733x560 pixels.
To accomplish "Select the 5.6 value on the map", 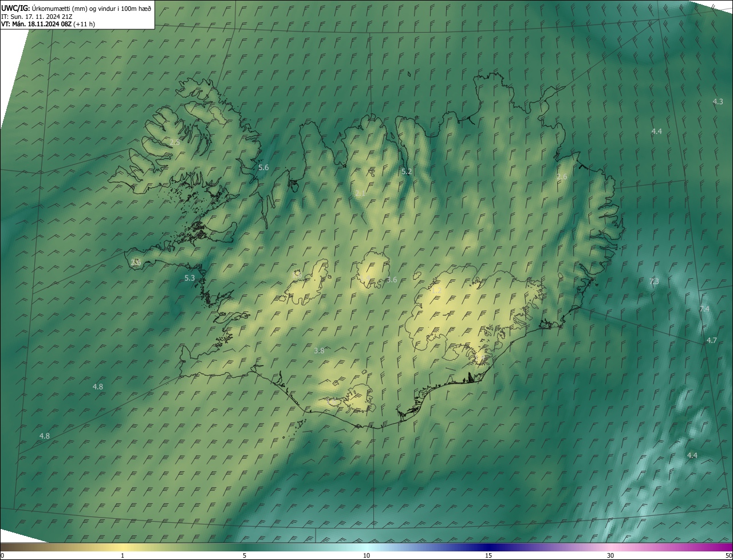I will point(263,167).
